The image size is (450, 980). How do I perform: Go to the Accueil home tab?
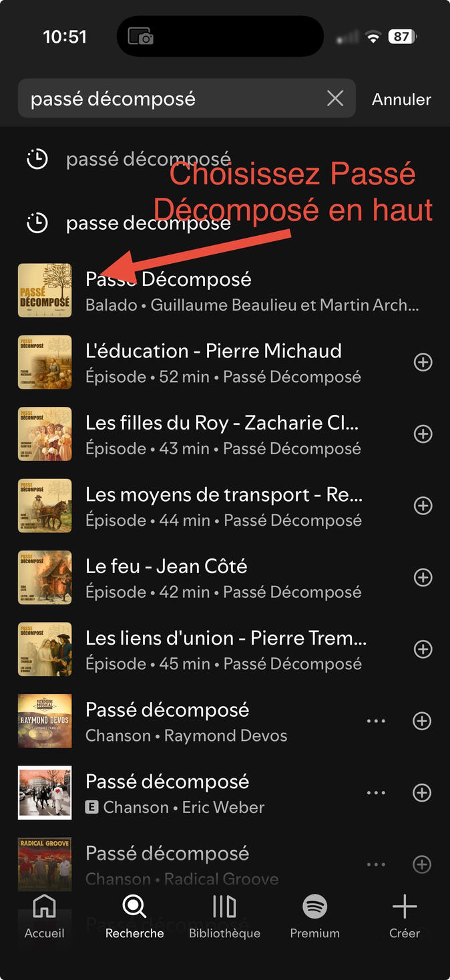coord(45,917)
